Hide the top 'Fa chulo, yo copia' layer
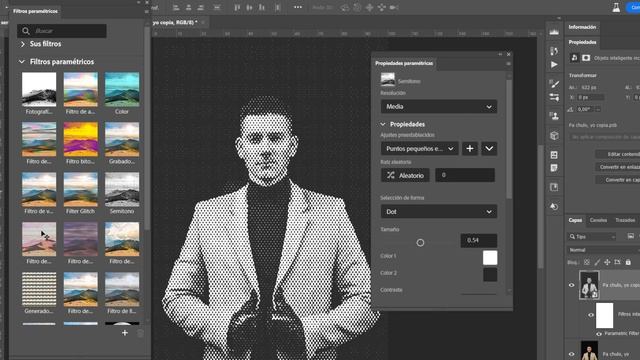 [x=571, y=285]
